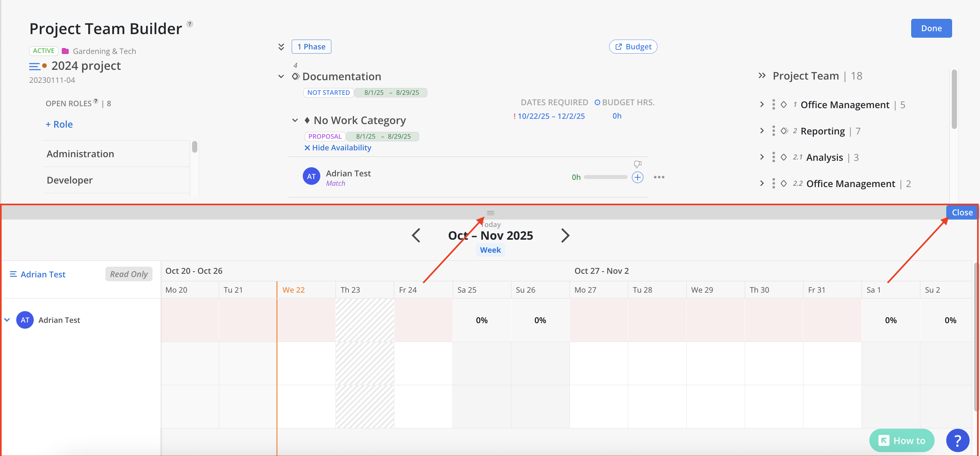Expand Reporting team group

click(x=762, y=131)
